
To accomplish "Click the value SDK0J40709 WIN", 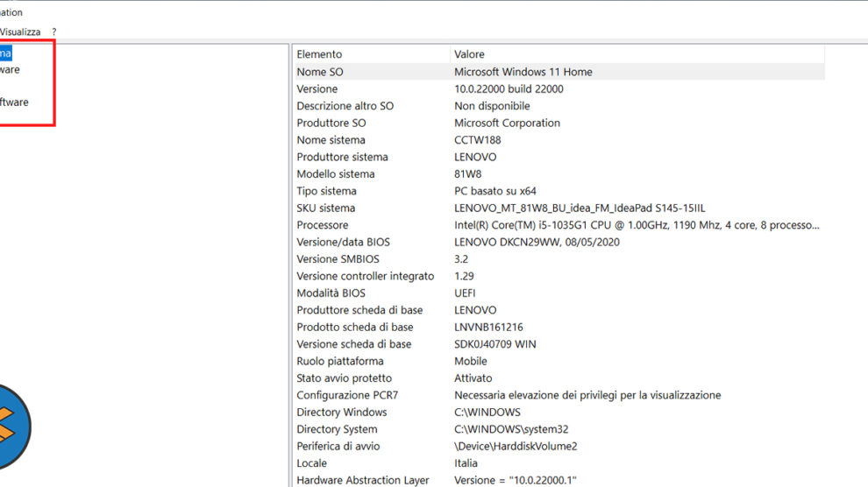I will (494, 344).
